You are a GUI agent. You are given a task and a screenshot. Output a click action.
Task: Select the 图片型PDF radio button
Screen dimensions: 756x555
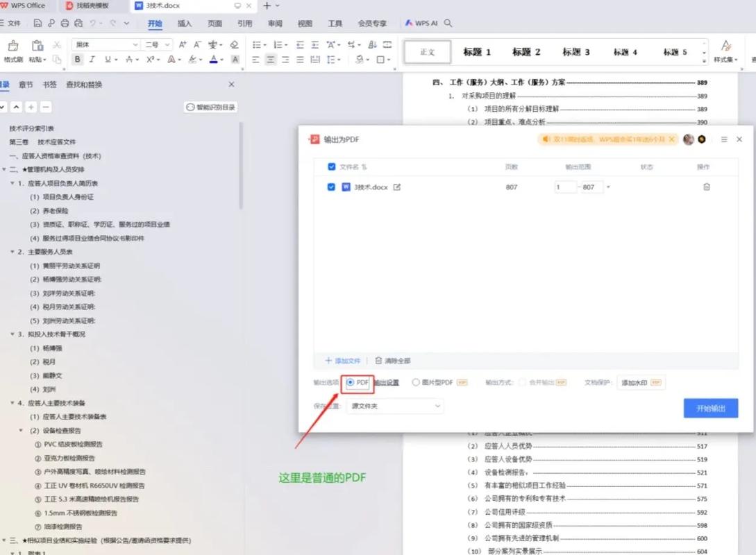coord(414,382)
